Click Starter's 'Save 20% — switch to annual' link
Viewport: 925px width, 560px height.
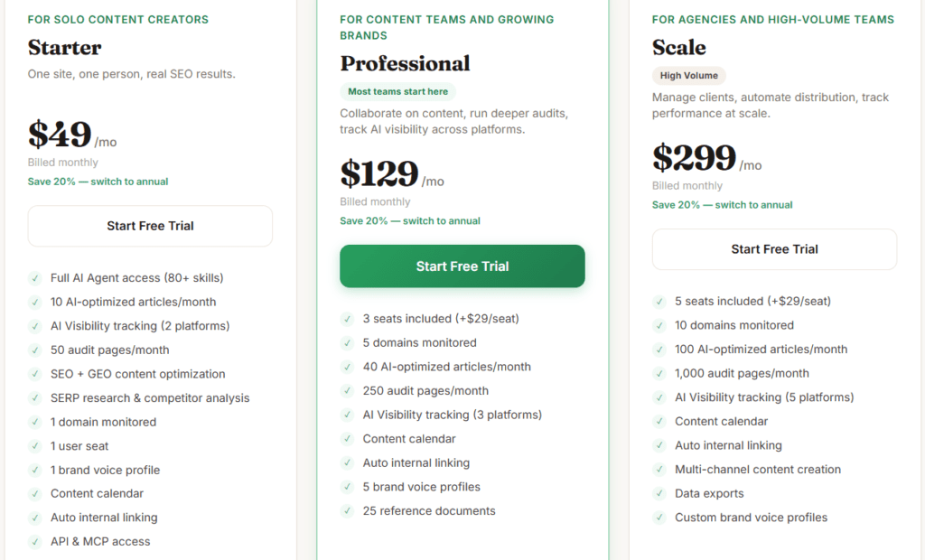pos(98,182)
